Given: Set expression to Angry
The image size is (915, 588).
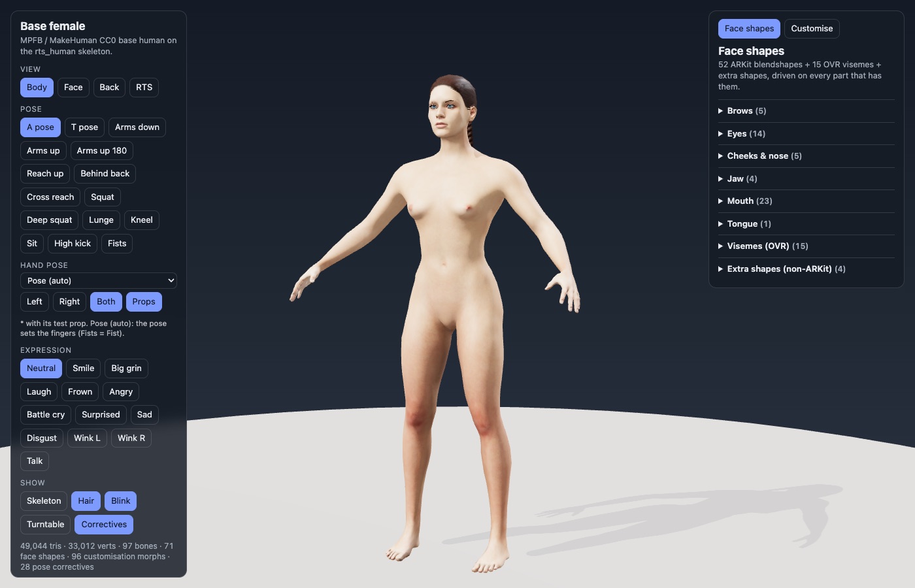Looking at the screenshot, I should point(121,392).
